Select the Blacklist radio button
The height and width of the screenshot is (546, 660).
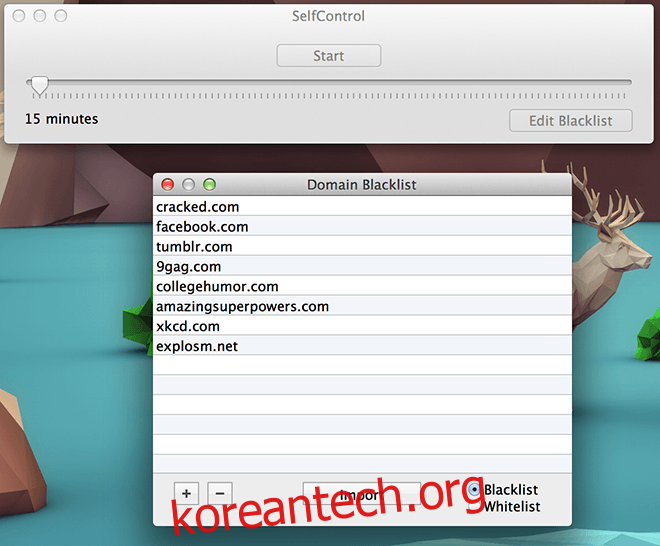point(474,490)
